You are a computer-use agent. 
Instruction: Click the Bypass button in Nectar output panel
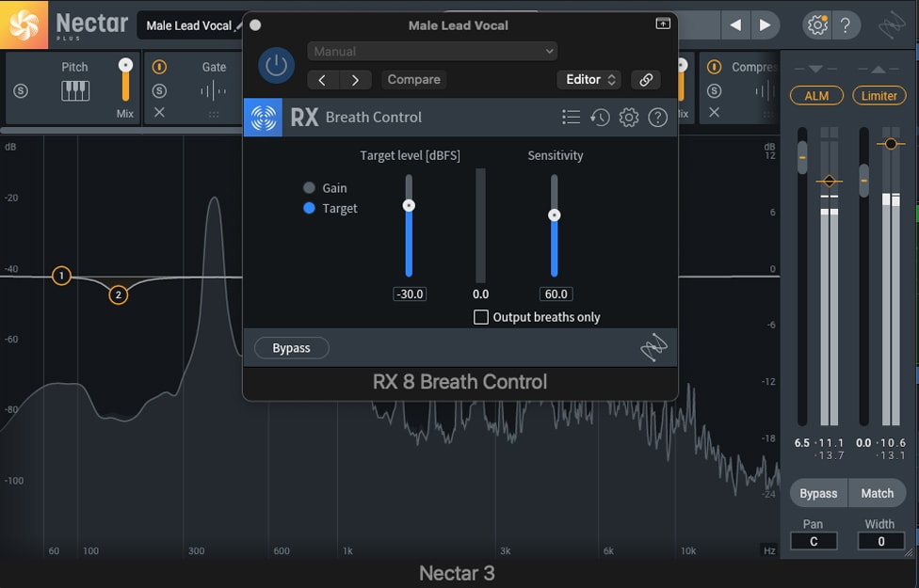819,493
